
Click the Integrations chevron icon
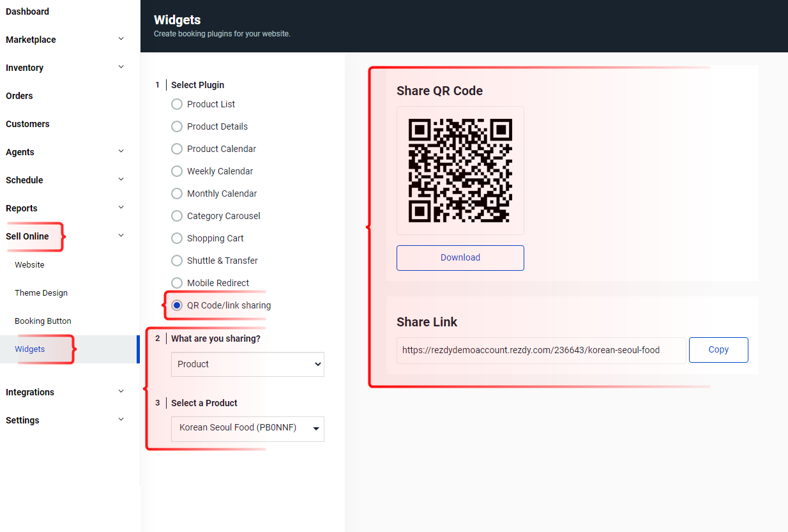click(121, 391)
